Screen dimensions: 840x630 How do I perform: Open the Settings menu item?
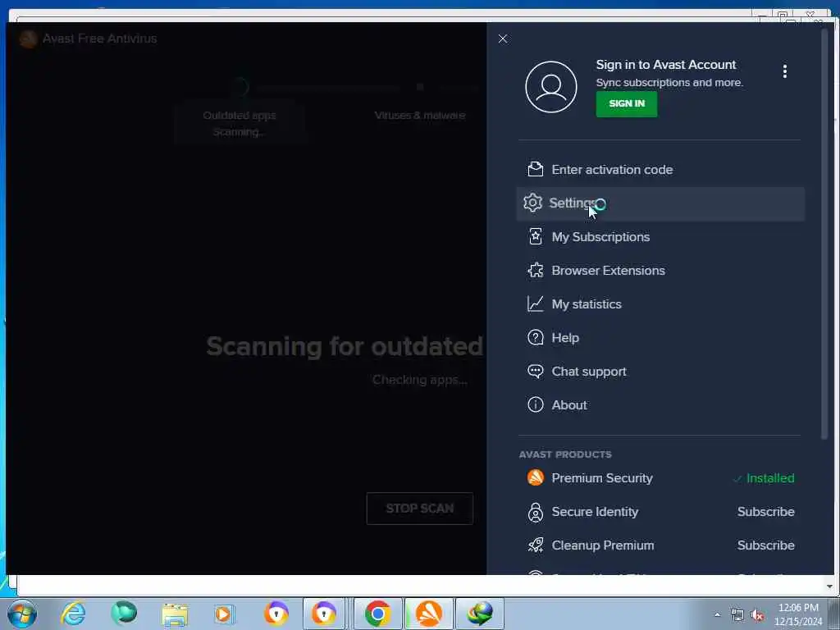pyautogui.click(x=660, y=203)
